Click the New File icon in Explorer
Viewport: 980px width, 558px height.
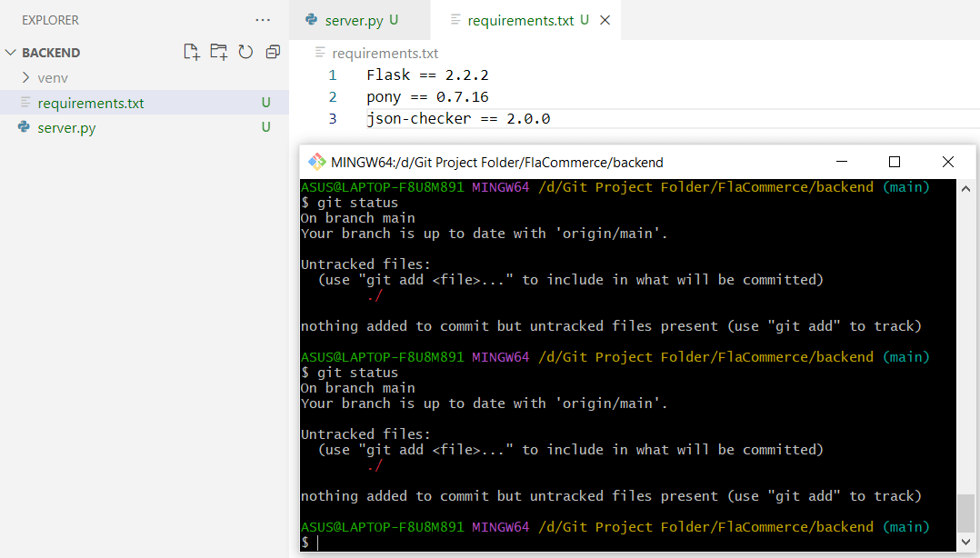pos(191,52)
